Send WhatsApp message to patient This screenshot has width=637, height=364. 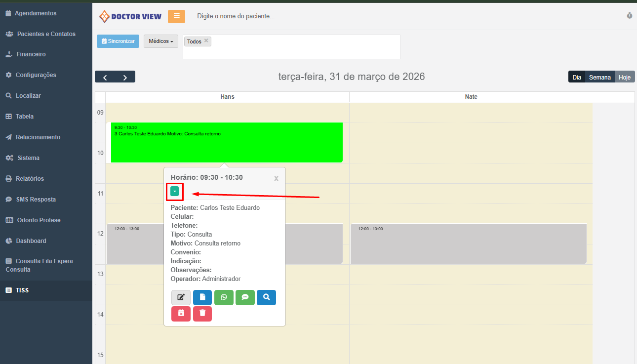[224, 297]
